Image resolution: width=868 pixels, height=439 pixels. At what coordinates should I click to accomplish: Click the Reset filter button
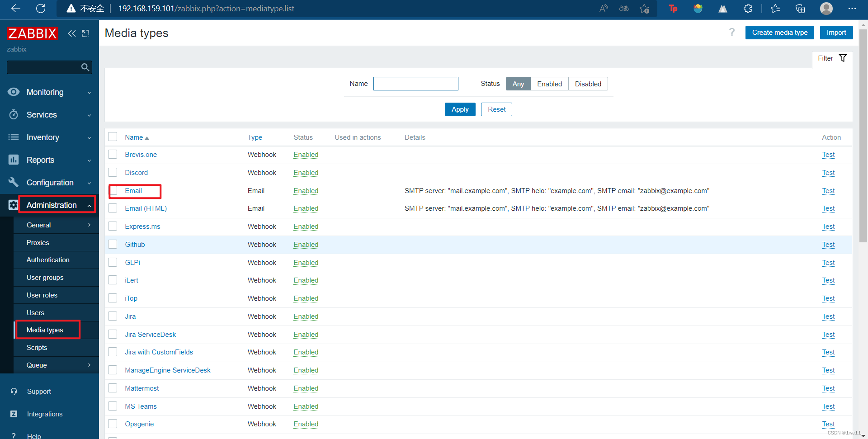[496, 109]
